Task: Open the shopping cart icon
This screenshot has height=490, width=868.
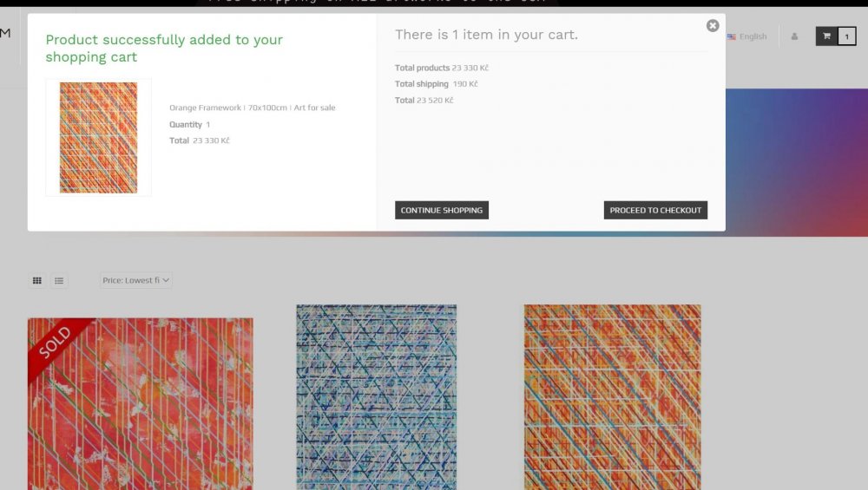Action: (x=826, y=36)
